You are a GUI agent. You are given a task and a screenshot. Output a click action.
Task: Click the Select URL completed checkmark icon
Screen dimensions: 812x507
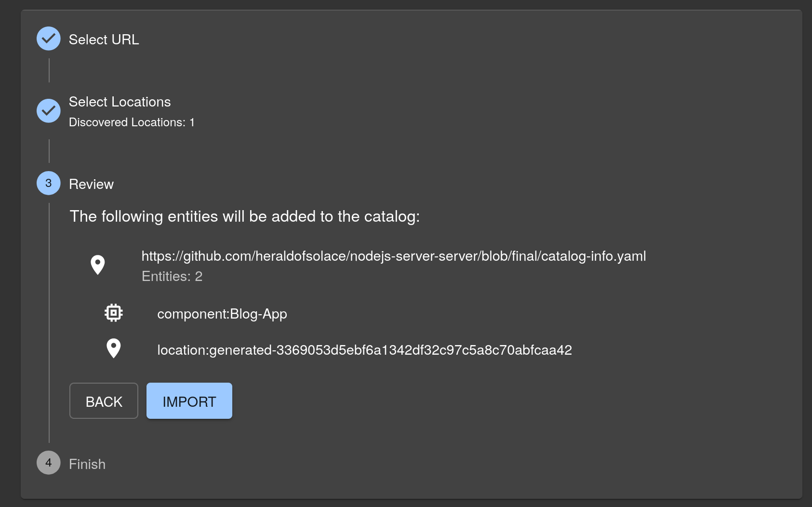(49, 39)
